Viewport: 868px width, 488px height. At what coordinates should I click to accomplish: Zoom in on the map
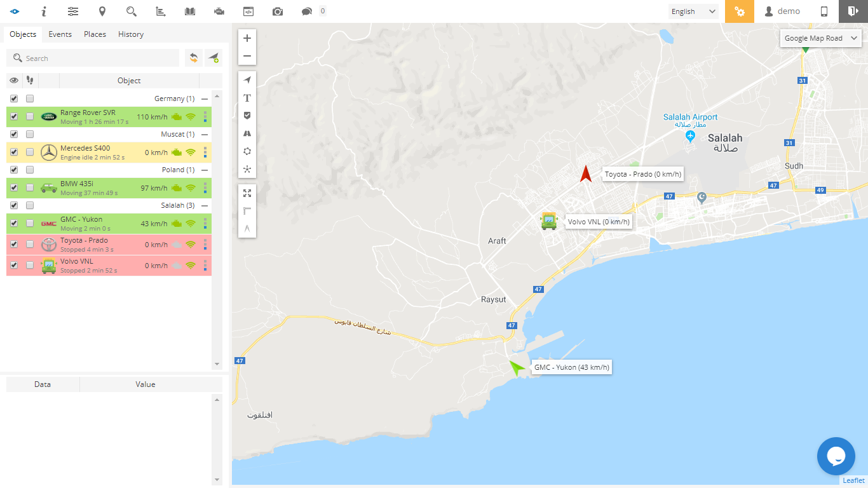click(247, 38)
